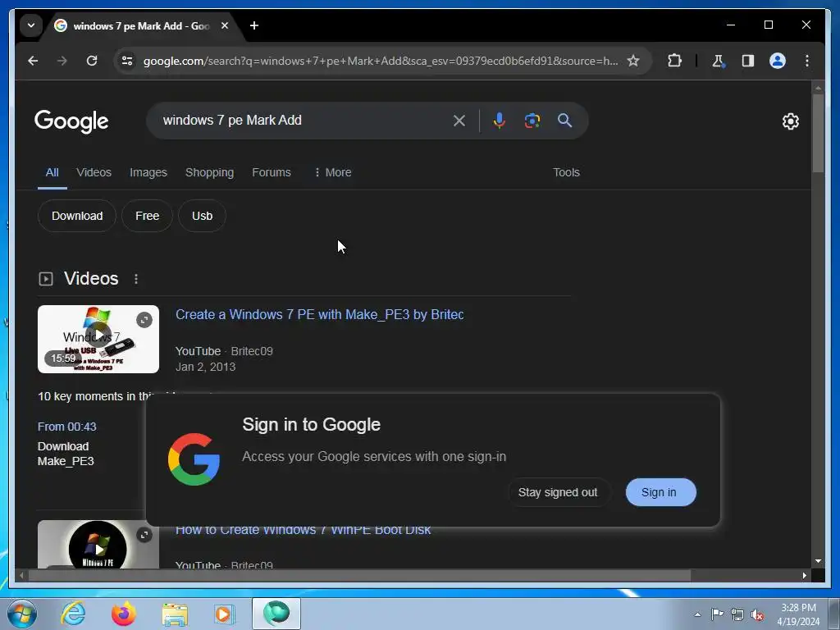This screenshot has width=840, height=630.
Task: Open Action Center flag icon
Action: pos(717,614)
